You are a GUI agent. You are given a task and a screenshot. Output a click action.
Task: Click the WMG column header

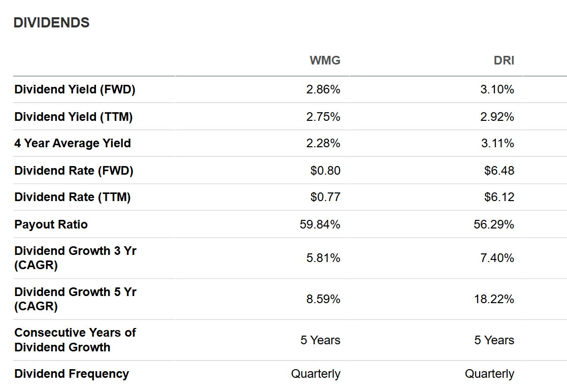coord(325,60)
